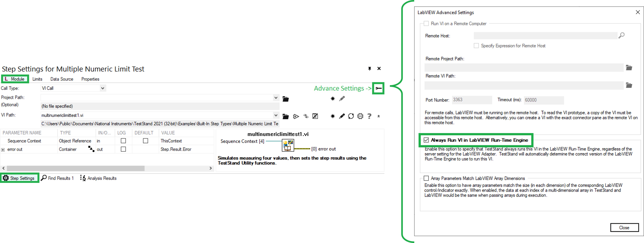Expand the error out parameter row
The height and width of the screenshot is (243, 644).
coord(3,150)
